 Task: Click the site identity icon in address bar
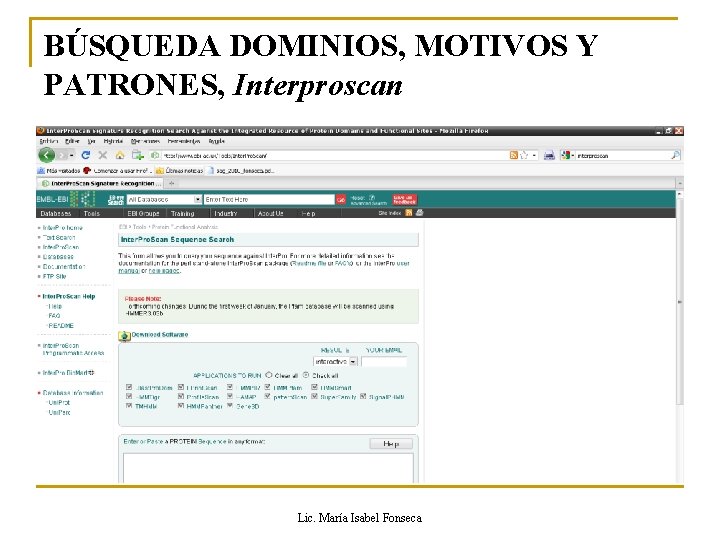(155, 155)
